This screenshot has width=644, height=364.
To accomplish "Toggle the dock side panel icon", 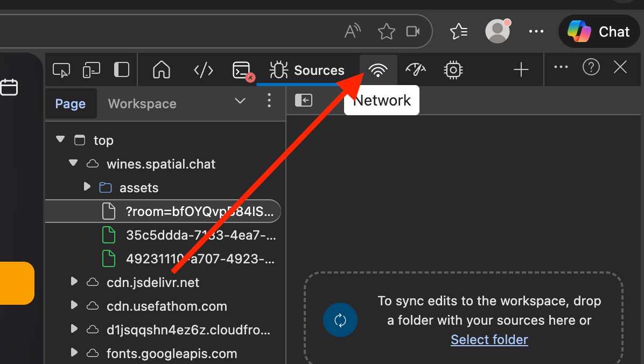I will tap(121, 70).
